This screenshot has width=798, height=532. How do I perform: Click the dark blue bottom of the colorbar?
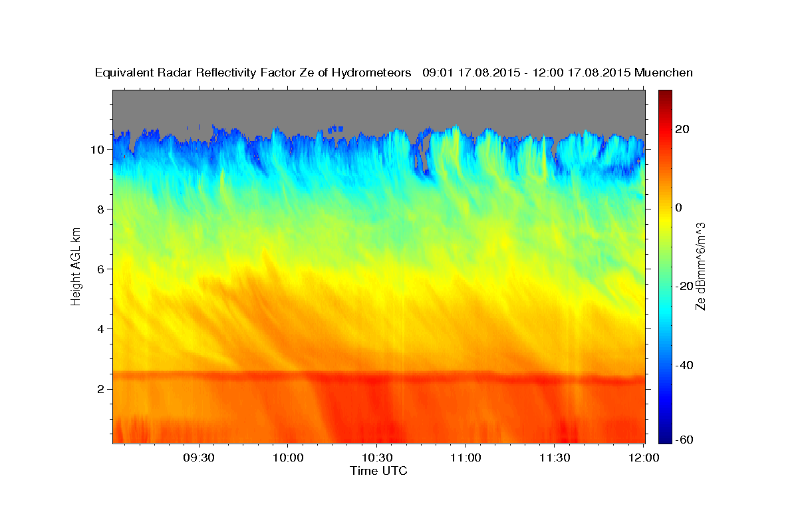tap(665, 438)
